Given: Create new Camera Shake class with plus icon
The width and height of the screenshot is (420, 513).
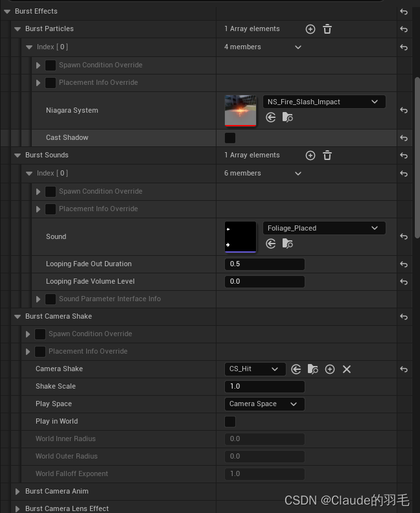Looking at the screenshot, I should pos(330,369).
